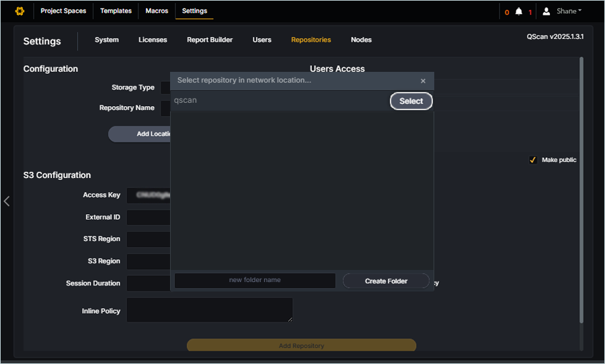Open the Templates tab
The image size is (605, 364).
[x=116, y=11]
